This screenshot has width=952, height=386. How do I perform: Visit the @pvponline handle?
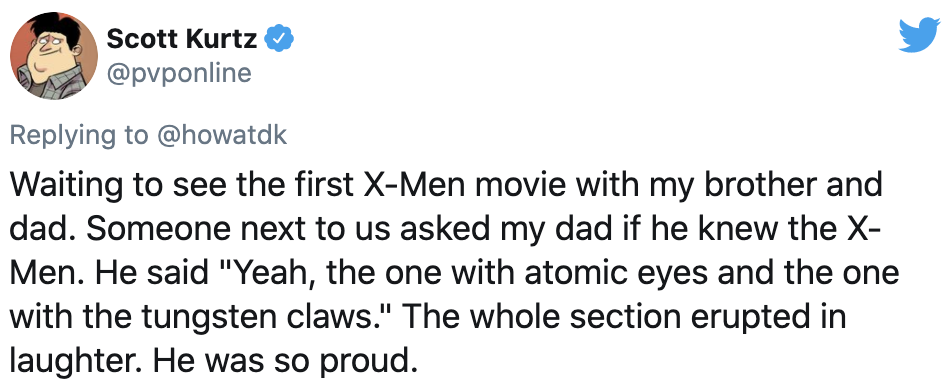[x=179, y=73]
